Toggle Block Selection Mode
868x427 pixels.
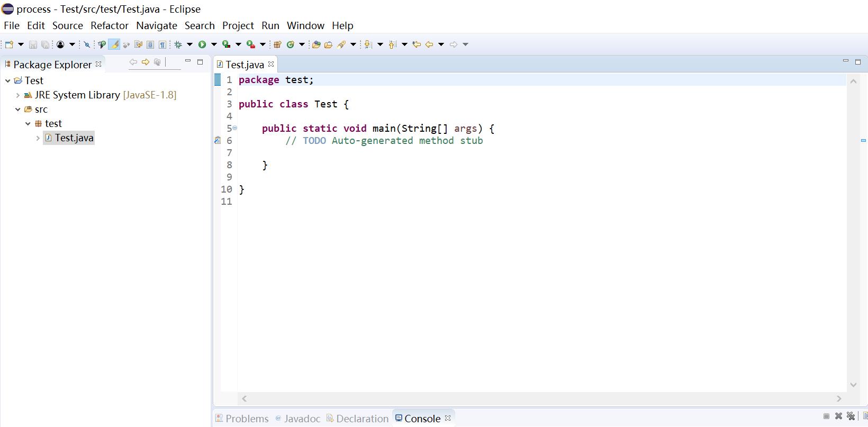(150, 44)
